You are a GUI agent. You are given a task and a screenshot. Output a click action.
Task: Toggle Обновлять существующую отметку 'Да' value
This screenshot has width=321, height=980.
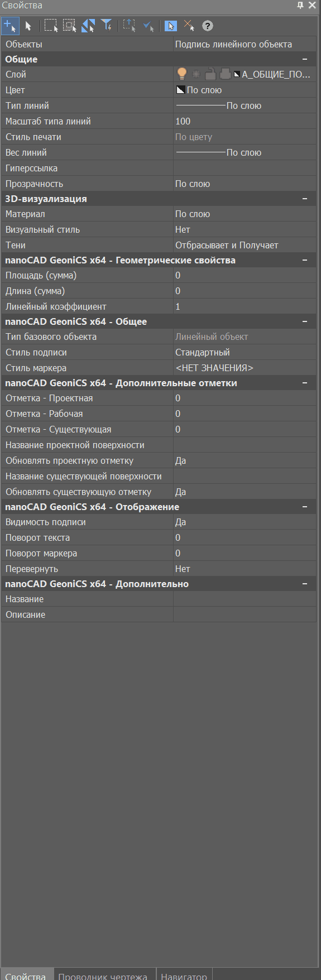pos(245,492)
